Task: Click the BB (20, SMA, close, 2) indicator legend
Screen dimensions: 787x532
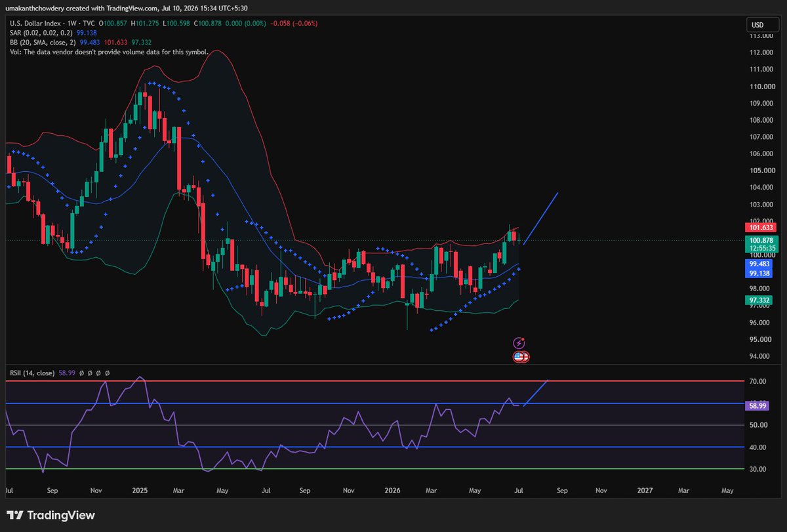Action: (43, 42)
